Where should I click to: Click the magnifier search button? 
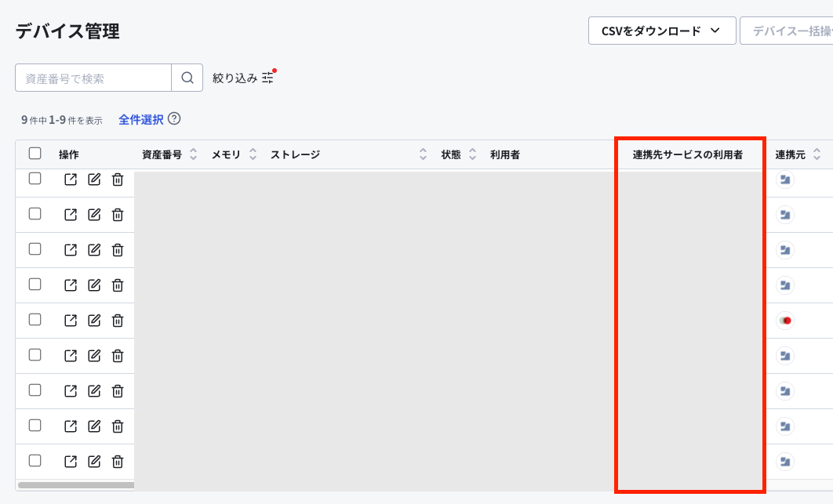point(187,78)
